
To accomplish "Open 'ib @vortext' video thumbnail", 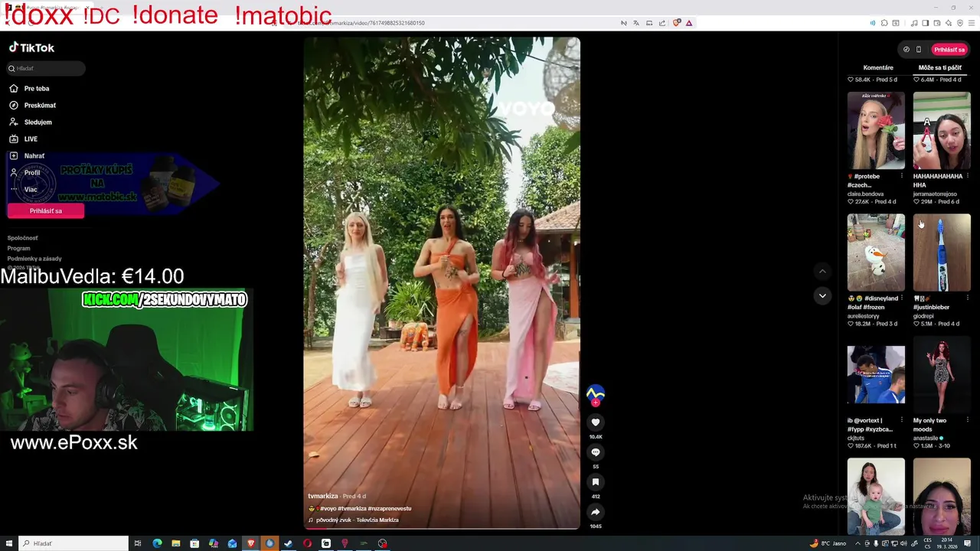I will (x=876, y=374).
